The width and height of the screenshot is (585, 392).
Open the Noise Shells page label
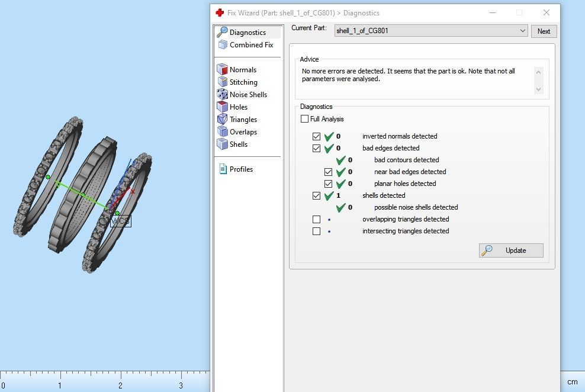(249, 94)
